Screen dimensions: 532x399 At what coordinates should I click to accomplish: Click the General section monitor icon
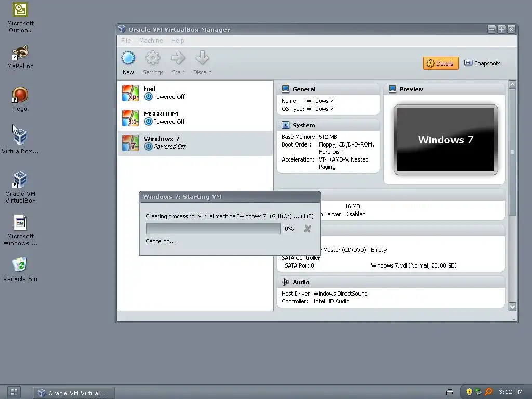[x=285, y=89]
